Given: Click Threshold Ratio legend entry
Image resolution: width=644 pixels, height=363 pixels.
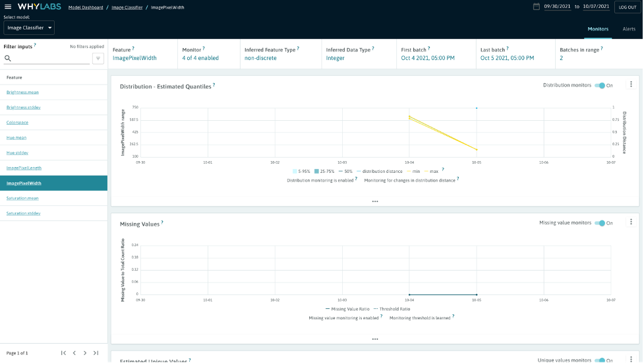Looking at the screenshot, I should coord(392,309).
